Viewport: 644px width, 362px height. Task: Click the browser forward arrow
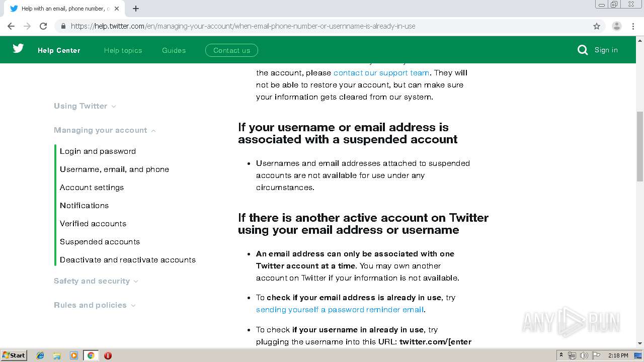tap(27, 26)
